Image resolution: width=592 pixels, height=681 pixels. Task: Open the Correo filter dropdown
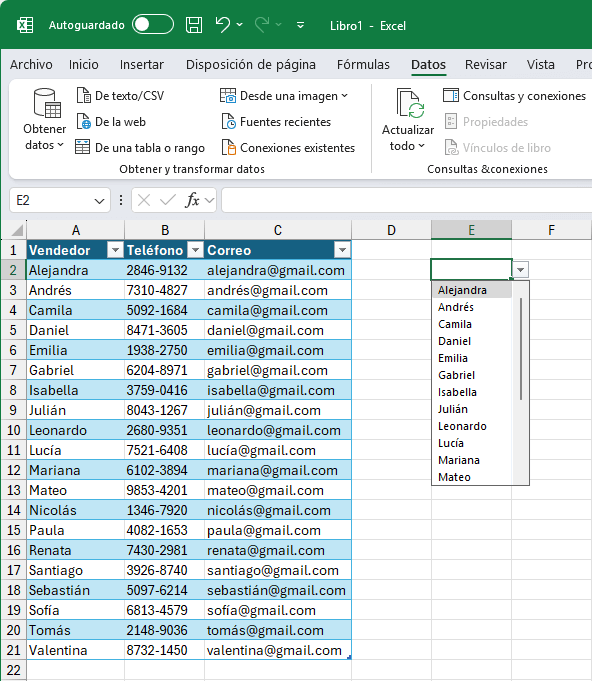pos(342,250)
